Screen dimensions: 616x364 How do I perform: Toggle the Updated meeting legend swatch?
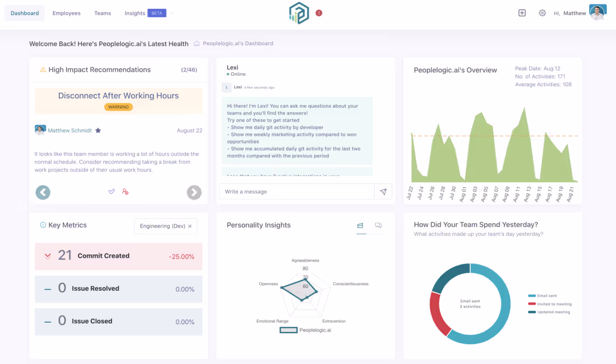pyautogui.click(x=532, y=312)
